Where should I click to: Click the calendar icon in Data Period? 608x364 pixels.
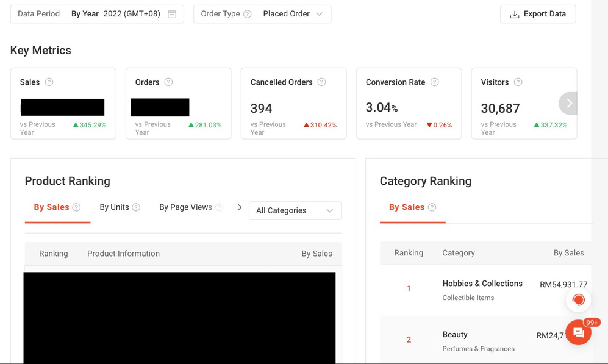click(x=172, y=14)
